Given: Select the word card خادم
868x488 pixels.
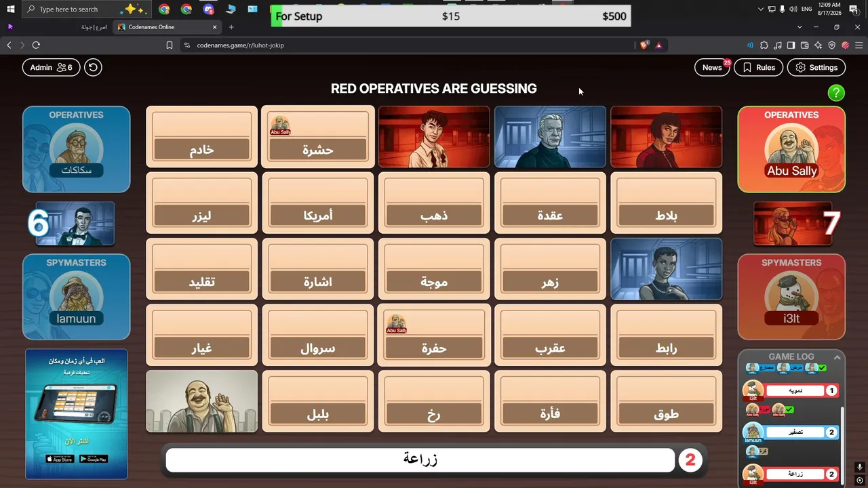Looking at the screenshot, I should click(202, 137).
